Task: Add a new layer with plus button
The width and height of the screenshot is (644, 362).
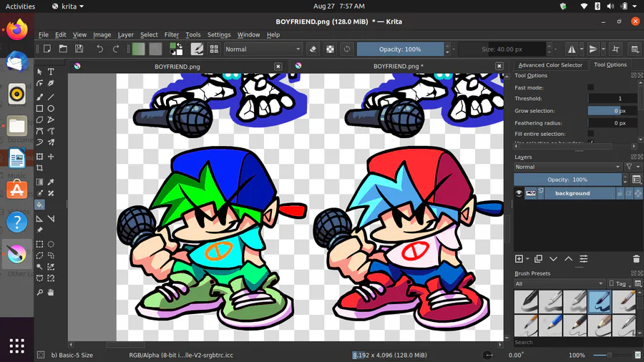Action: tap(519, 259)
